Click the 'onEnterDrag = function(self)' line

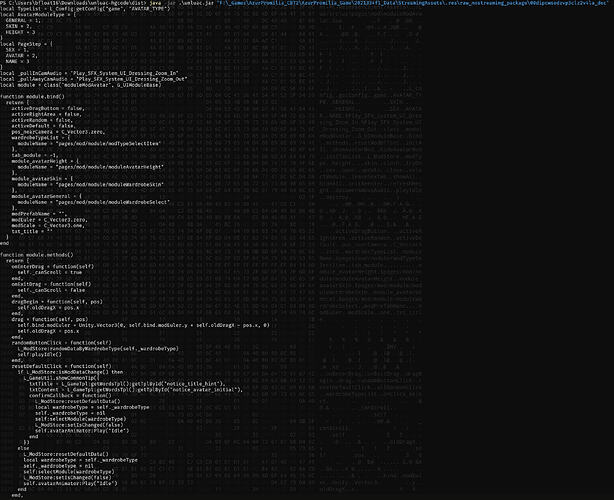(50, 264)
